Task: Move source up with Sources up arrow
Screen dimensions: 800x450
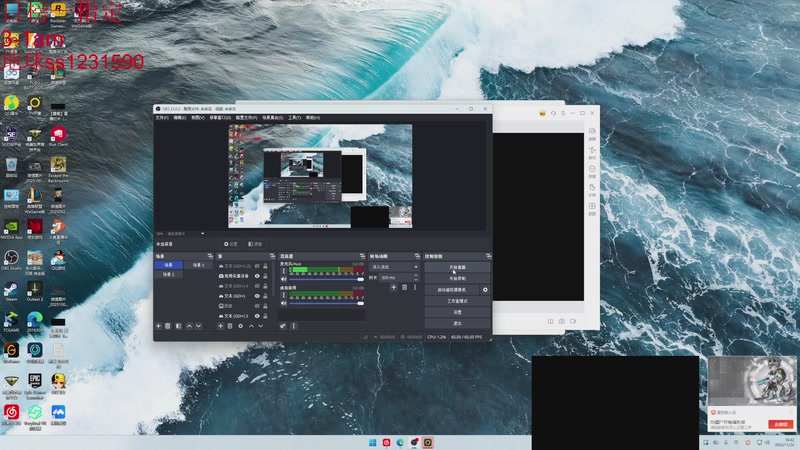Action: [251, 326]
